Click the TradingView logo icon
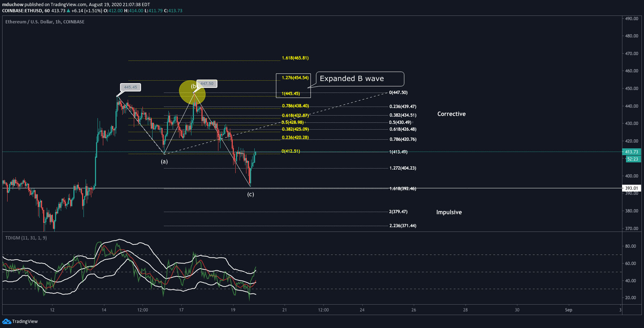Image resolution: width=644 pixels, height=328 pixels. (6, 321)
